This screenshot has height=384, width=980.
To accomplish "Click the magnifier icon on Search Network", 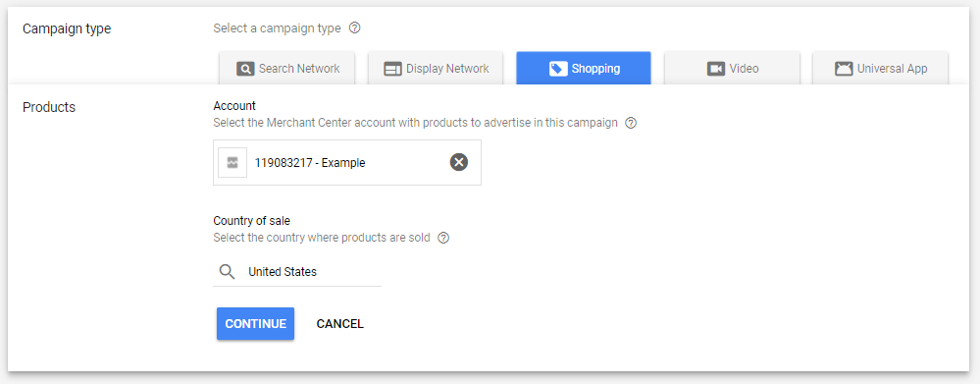I will (x=245, y=69).
